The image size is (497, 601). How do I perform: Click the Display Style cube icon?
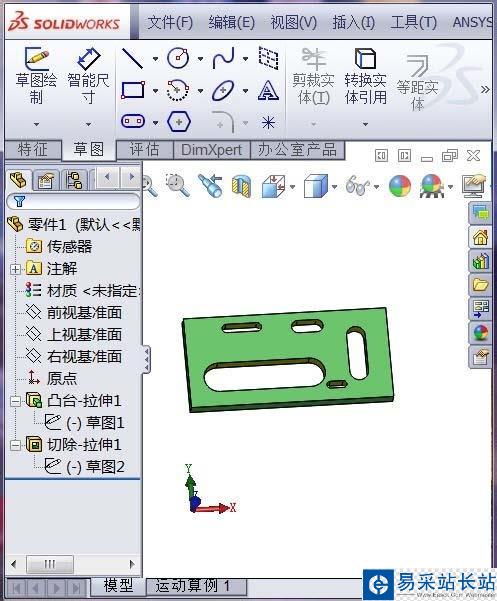[x=315, y=186]
